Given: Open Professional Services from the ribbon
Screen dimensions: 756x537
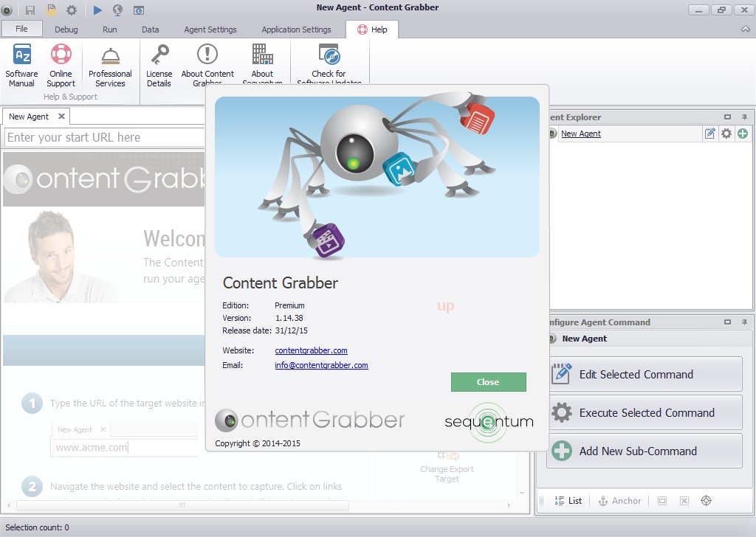Looking at the screenshot, I should point(110,66).
